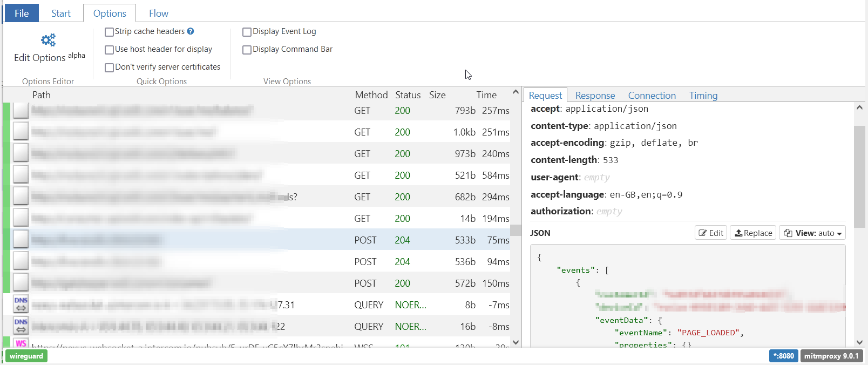This screenshot has height=365, width=868.
Task: Sort flows by Status column header
Action: tap(408, 95)
